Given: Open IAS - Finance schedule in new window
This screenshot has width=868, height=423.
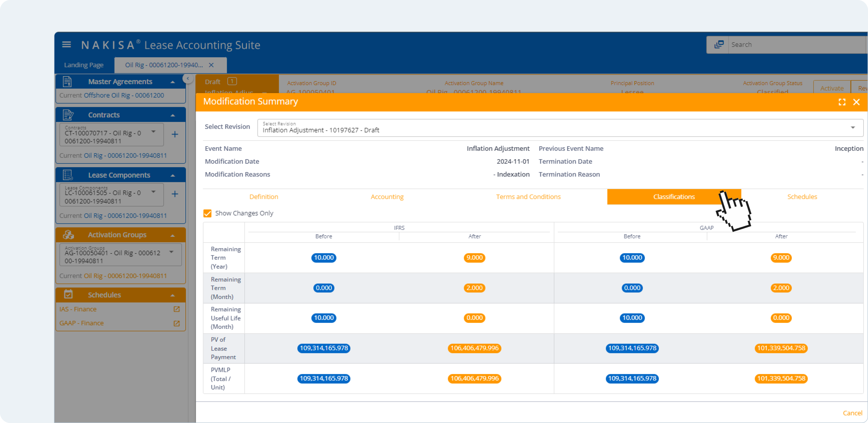Looking at the screenshot, I should coord(177,309).
